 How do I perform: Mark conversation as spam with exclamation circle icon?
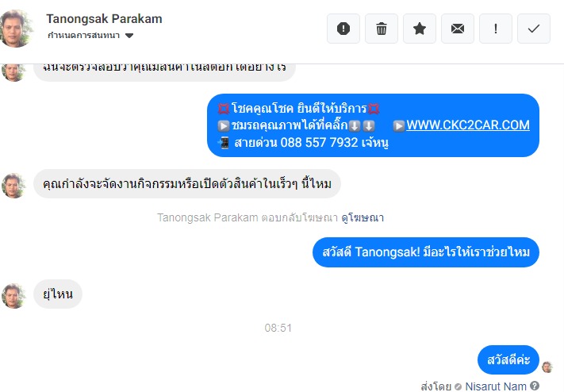(x=343, y=29)
